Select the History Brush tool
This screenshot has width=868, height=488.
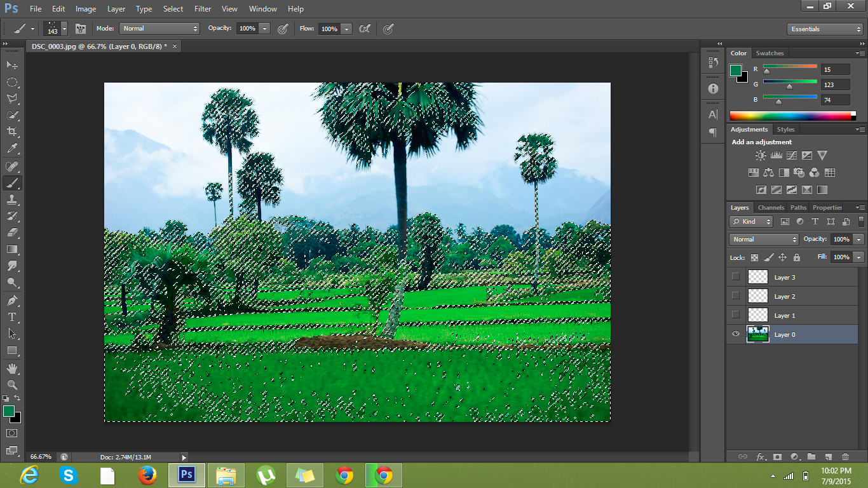click(12, 216)
